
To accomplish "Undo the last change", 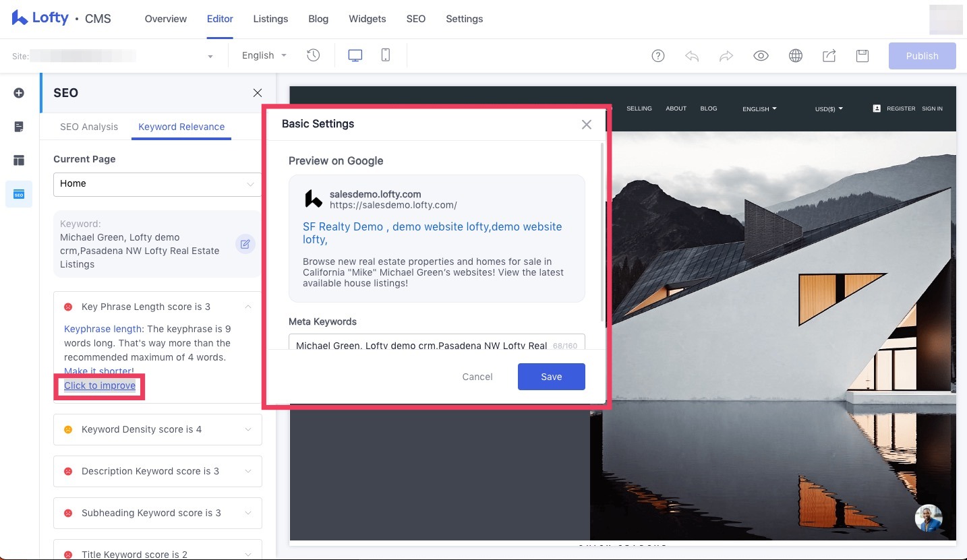I will click(x=692, y=56).
